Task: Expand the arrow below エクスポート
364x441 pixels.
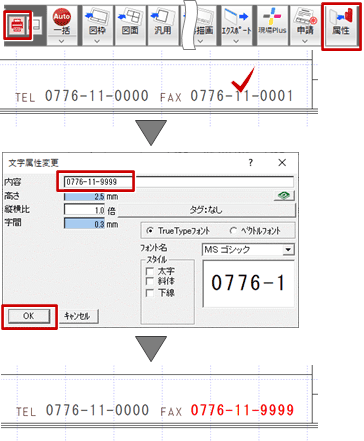Action: (x=236, y=41)
